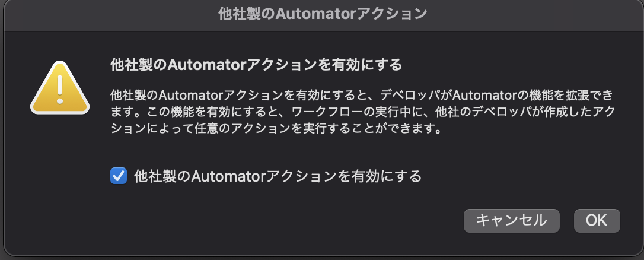Click the second line of description text
This screenshot has width=644, height=260.
coord(362,112)
